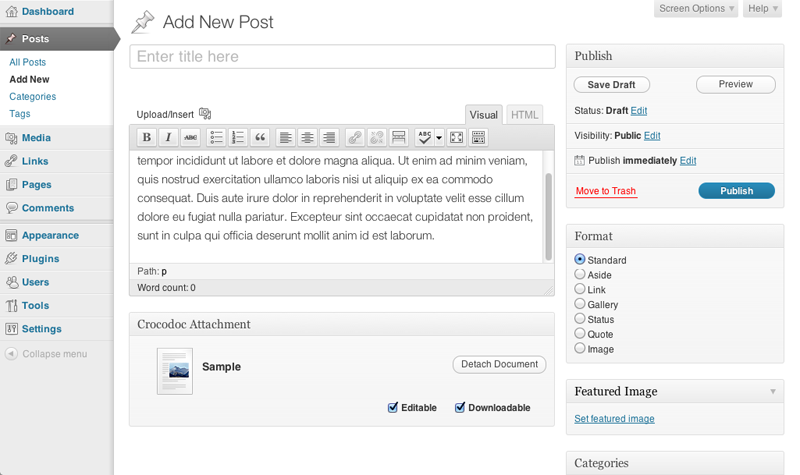Toggle fullscreen editing mode icon

[457, 137]
